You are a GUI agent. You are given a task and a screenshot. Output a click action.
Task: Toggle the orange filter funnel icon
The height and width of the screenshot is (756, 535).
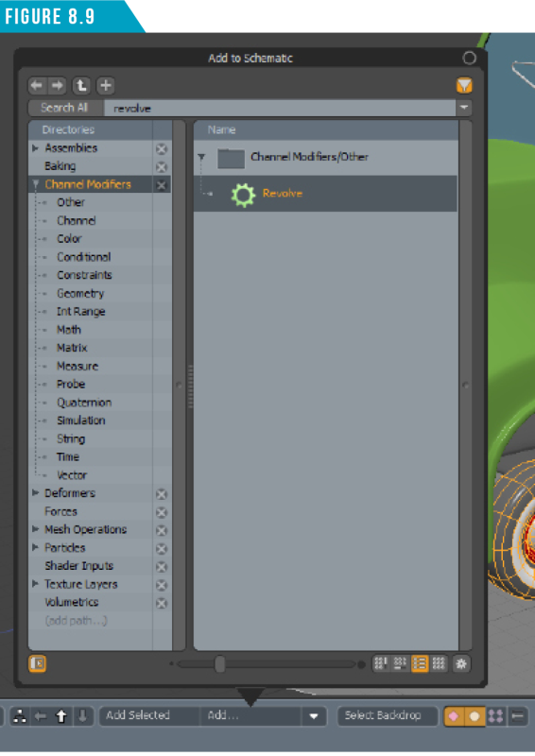464,86
